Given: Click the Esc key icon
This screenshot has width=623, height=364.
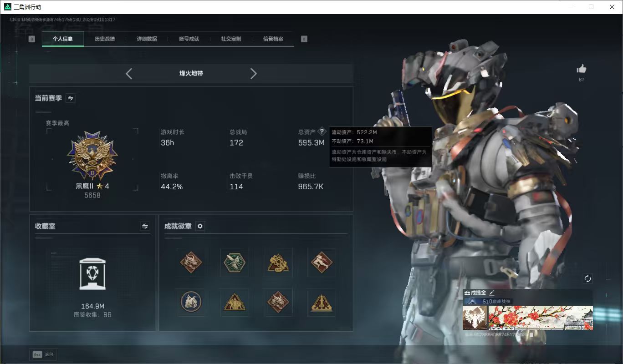Looking at the screenshot, I should (37, 354).
